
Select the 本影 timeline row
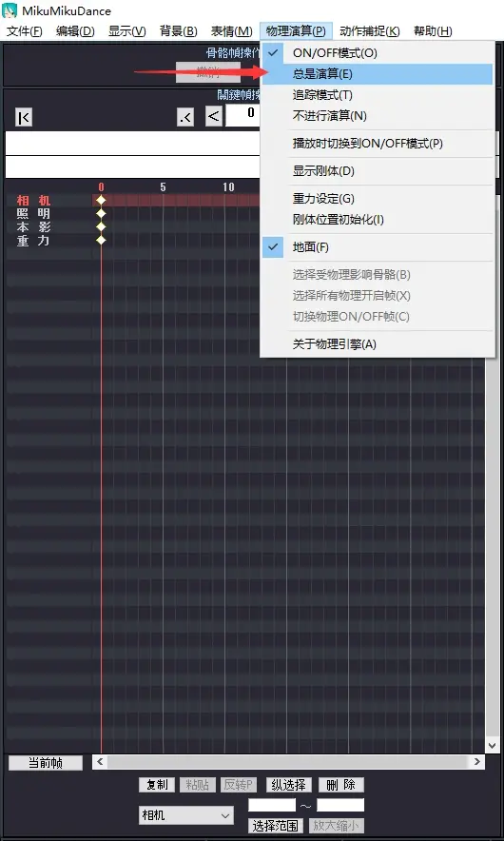coord(34,226)
